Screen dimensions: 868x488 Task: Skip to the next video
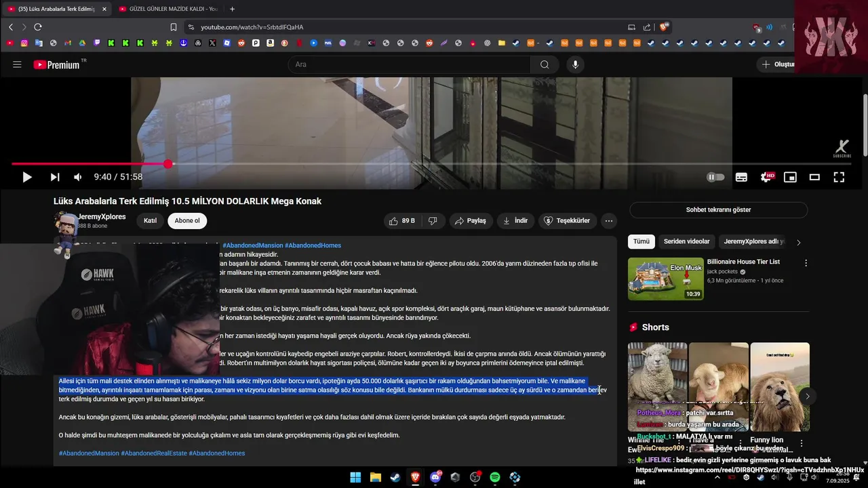[55, 177]
